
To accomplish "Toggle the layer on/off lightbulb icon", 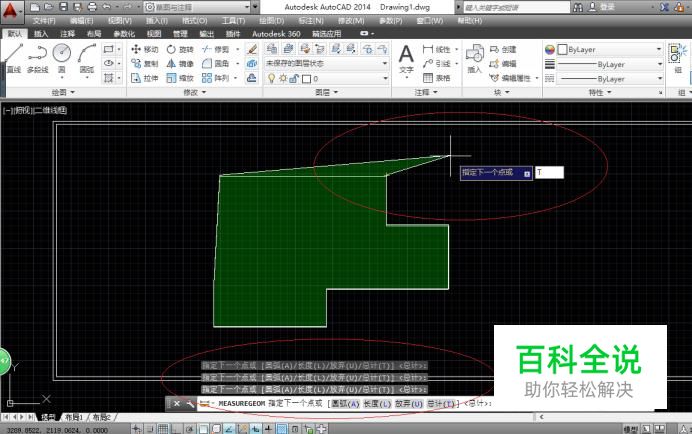I will tap(271, 79).
